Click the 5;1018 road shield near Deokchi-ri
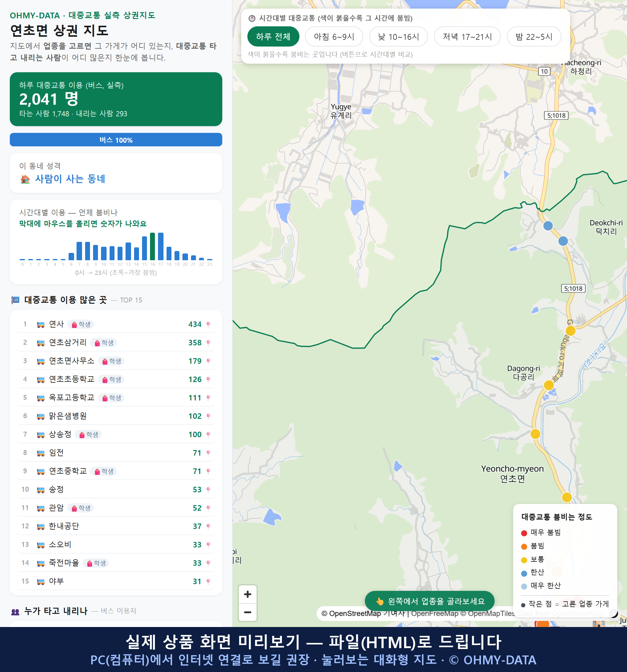 click(x=573, y=288)
